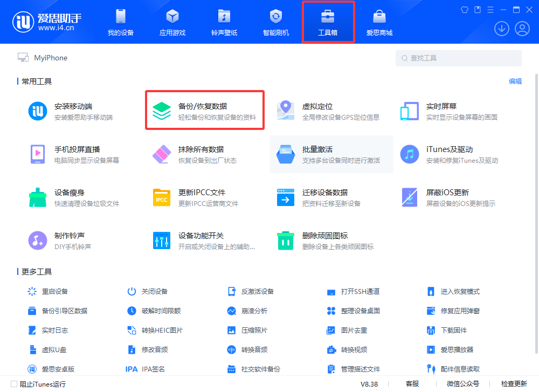Select the 抹除所有数据 eraser icon
The height and width of the screenshot is (392, 539).
pyautogui.click(x=161, y=154)
